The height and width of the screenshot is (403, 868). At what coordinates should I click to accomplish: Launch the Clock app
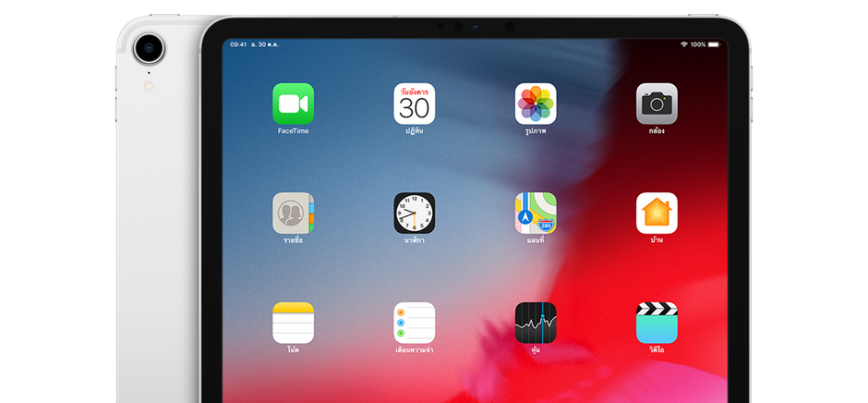[414, 213]
